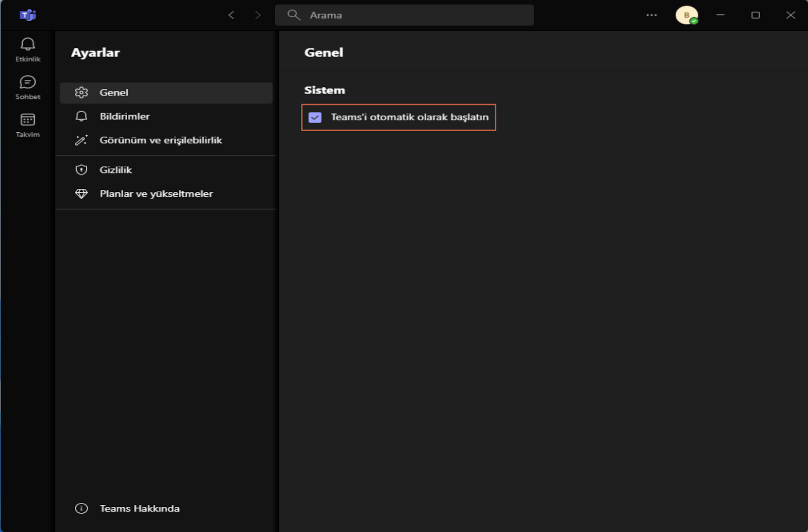Click the info icon beside Teams Hakkında
The height and width of the screenshot is (532, 808).
point(81,508)
